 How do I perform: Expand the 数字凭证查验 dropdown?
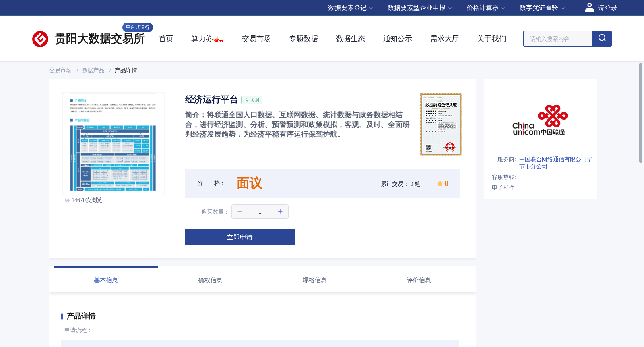[542, 8]
